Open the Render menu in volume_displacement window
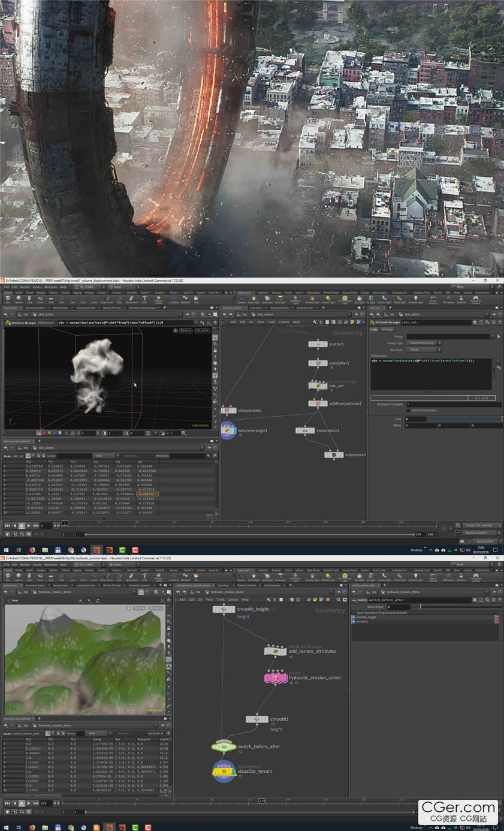Image resolution: width=504 pixels, height=831 pixels. click(25, 287)
